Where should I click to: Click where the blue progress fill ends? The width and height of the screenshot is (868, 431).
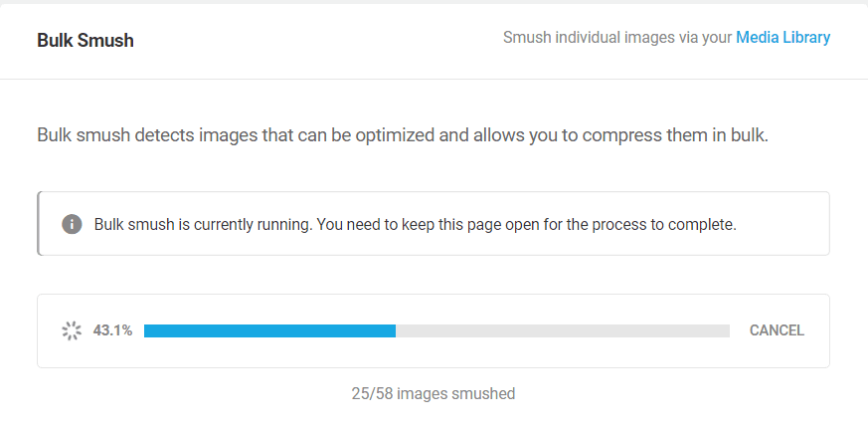396,330
